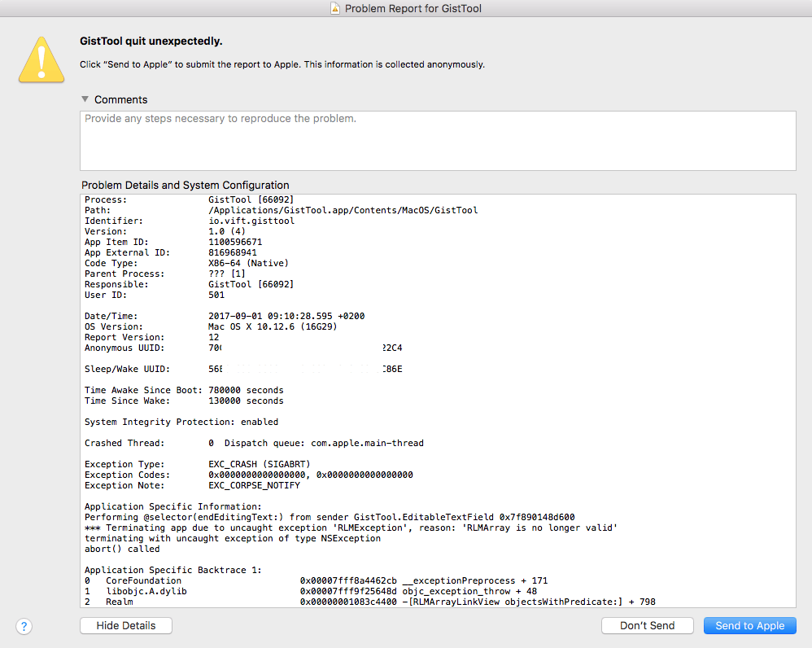Click the 'Problem Details and System Configuration' label
This screenshot has height=648, width=812.
[186, 185]
